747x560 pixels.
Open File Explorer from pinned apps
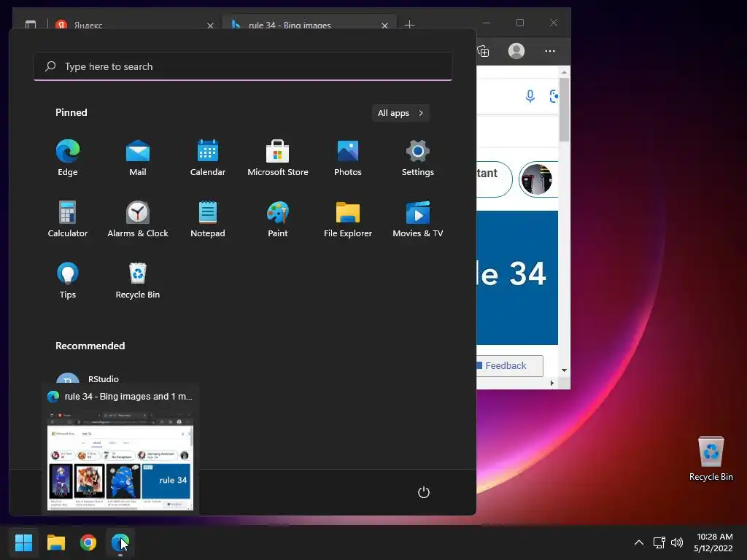[348, 219]
